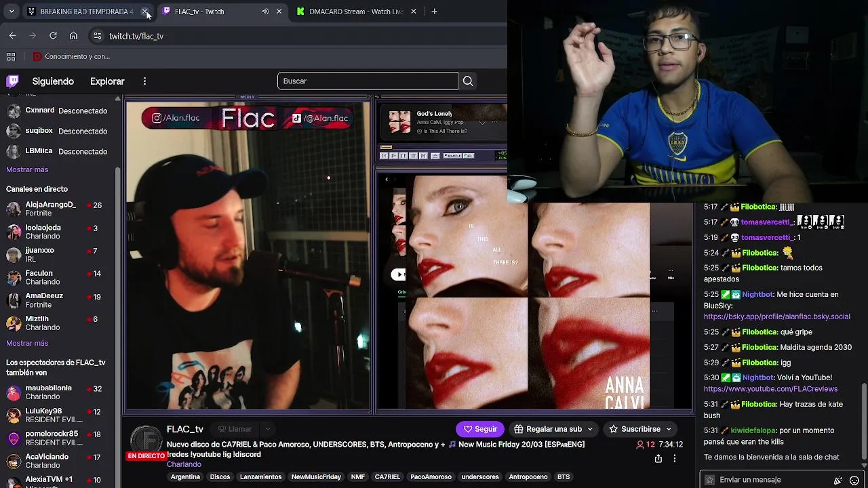Click the Charlando category link under title
The image size is (868, 488).
(x=184, y=464)
